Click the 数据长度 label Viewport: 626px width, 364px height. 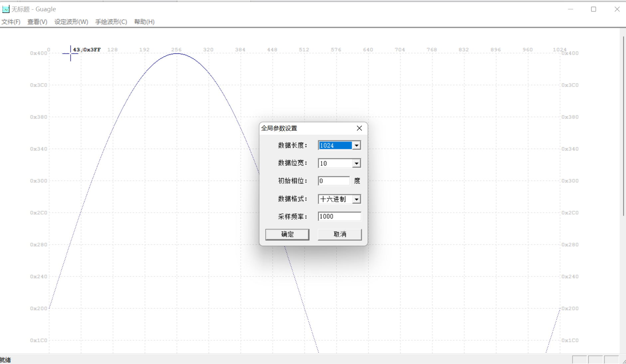(293, 145)
